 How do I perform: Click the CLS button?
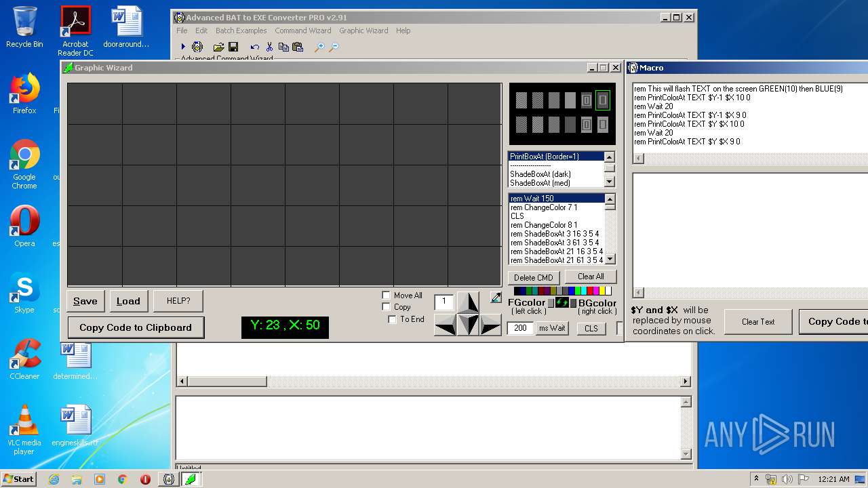pyautogui.click(x=591, y=328)
